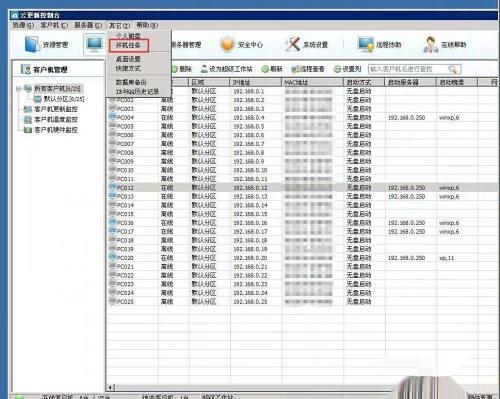Select 客户机温度监控 in the tree
Viewport: 500px width, 399px height.
(x=56, y=120)
